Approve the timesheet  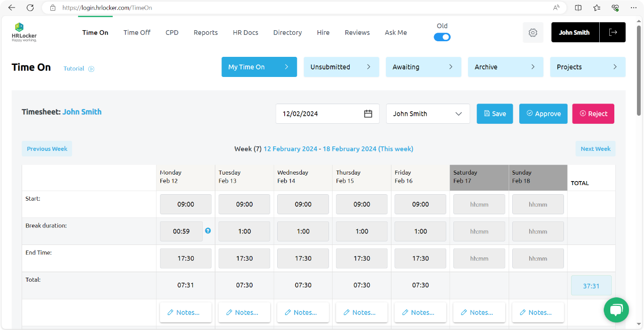pos(543,114)
